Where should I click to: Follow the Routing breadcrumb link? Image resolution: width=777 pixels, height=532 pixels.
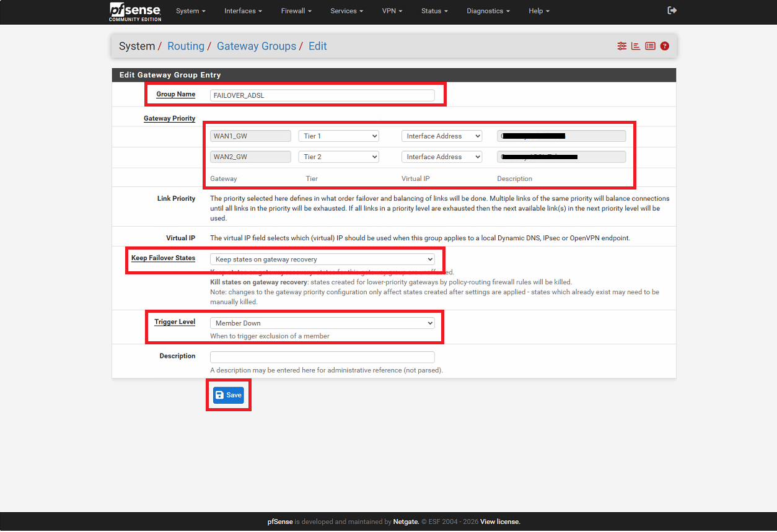coord(185,46)
